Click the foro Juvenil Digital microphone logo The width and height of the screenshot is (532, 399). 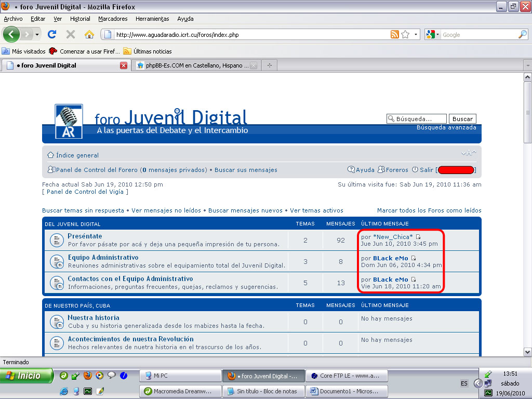[x=69, y=121]
